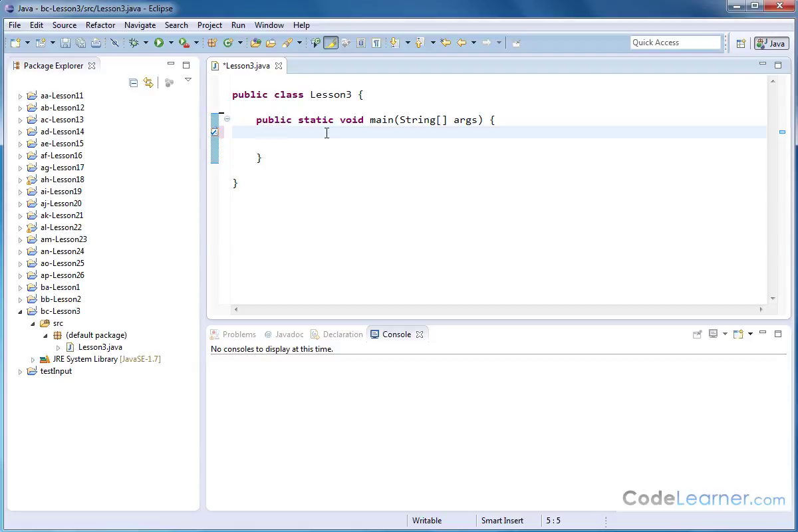Select the ba-Lesson1 project
Image resolution: width=798 pixels, height=532 pixels.
tap(60, 287)
